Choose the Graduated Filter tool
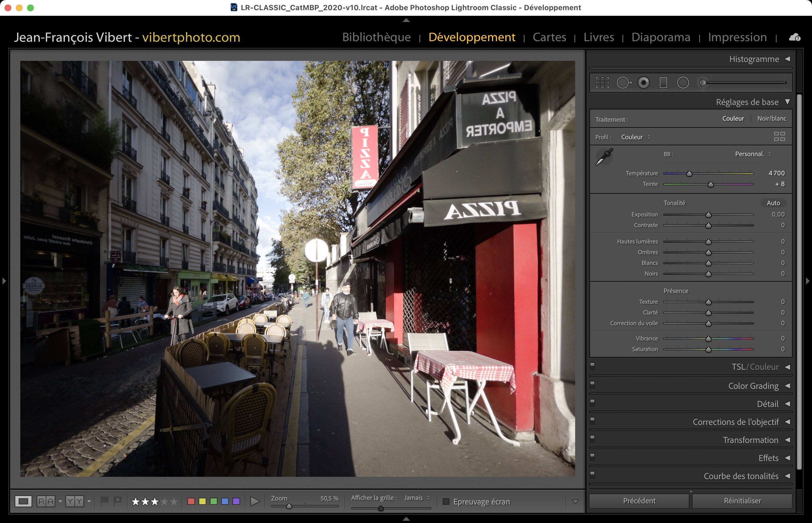Image resolution: width=812 pixels, height=523 pixels. (663, 83)
